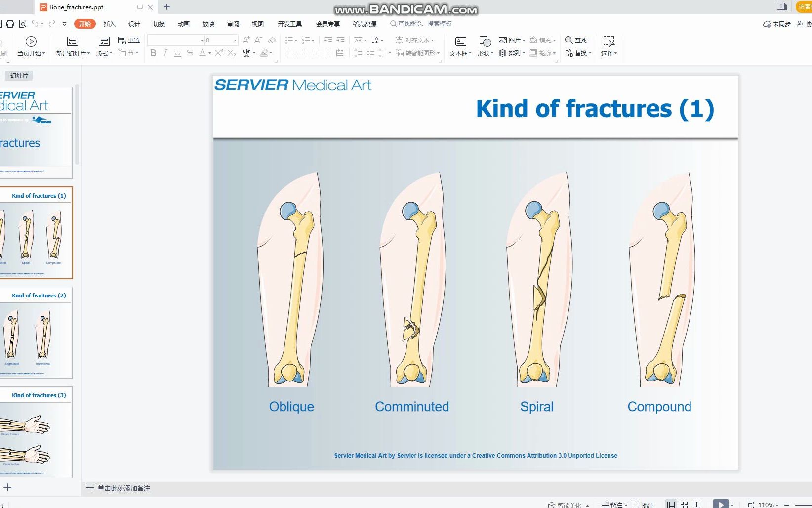The image size is (812, 508).
Task: Open a new document tab with plus
Action: click(x=167, y=7)
